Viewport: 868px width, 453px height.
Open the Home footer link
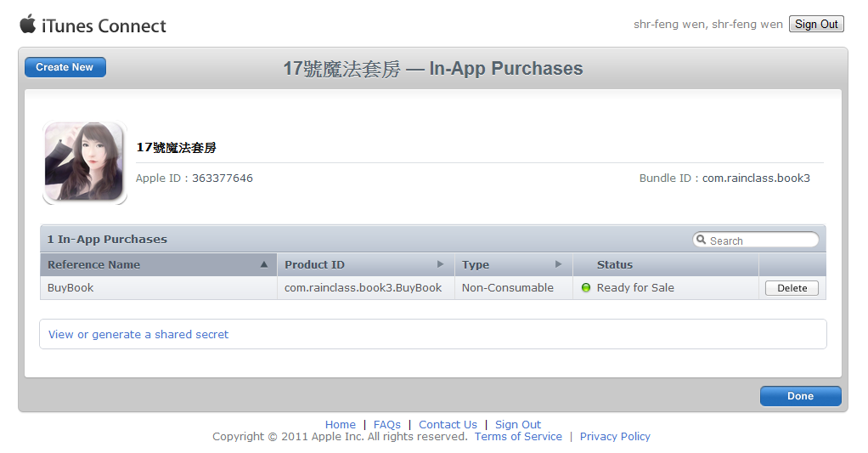pos(341,424)
